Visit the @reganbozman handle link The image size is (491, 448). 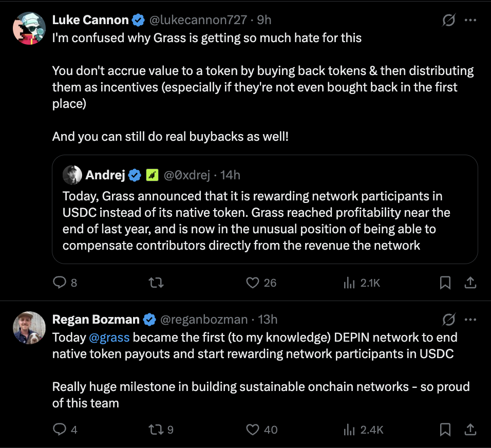click(x=204, y=320)
